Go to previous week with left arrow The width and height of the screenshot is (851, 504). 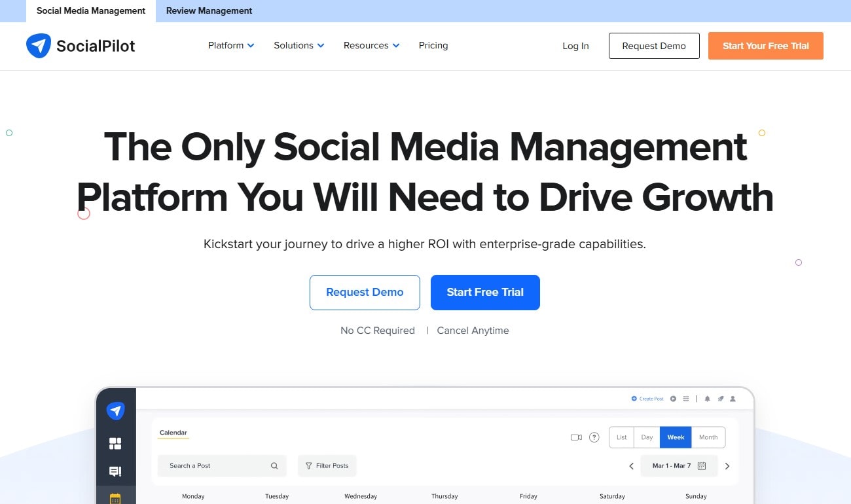click(632, 466)
